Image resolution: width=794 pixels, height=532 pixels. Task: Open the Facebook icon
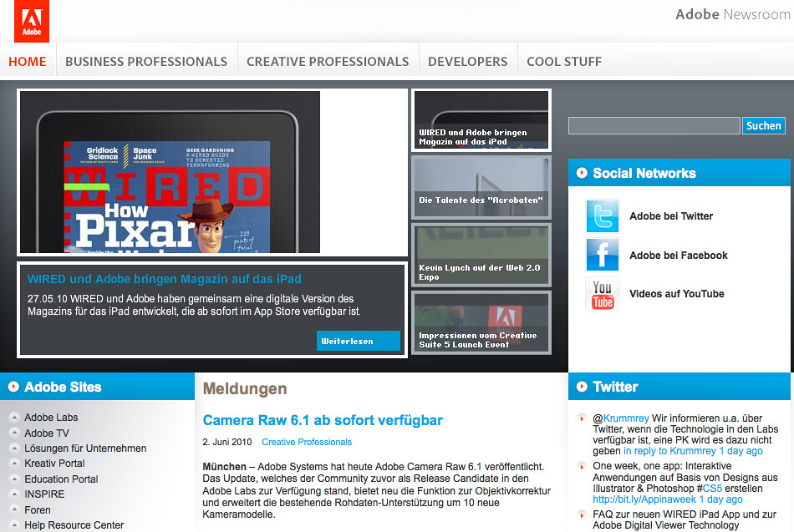[602, 255]
